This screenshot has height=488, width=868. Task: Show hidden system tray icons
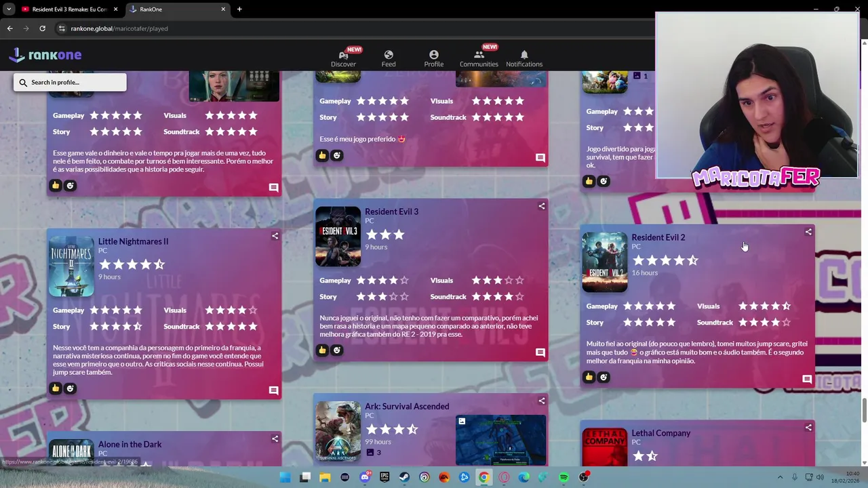(780, 477)
